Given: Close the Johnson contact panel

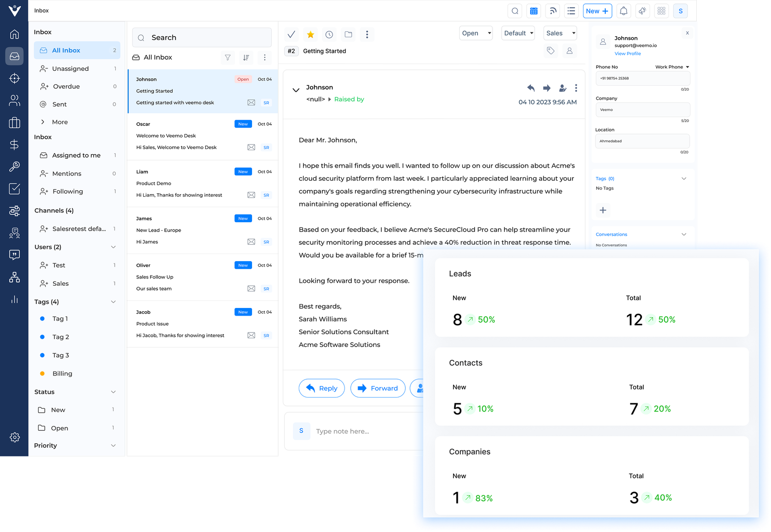Looking at the screenshot, I should click(687, 33).
